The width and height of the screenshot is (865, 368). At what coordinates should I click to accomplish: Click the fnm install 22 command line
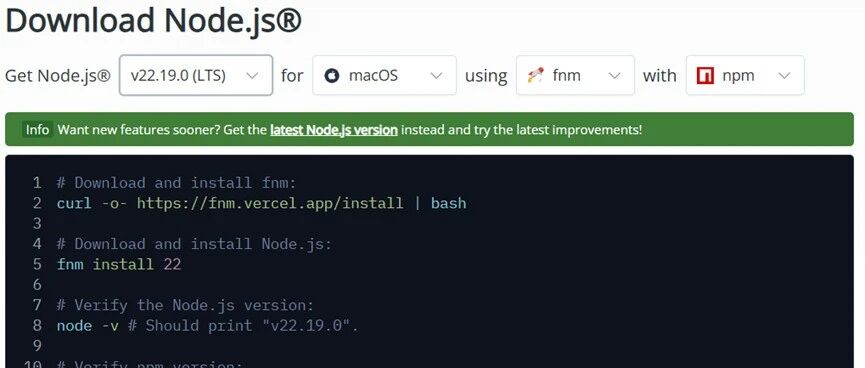point(119,264)
